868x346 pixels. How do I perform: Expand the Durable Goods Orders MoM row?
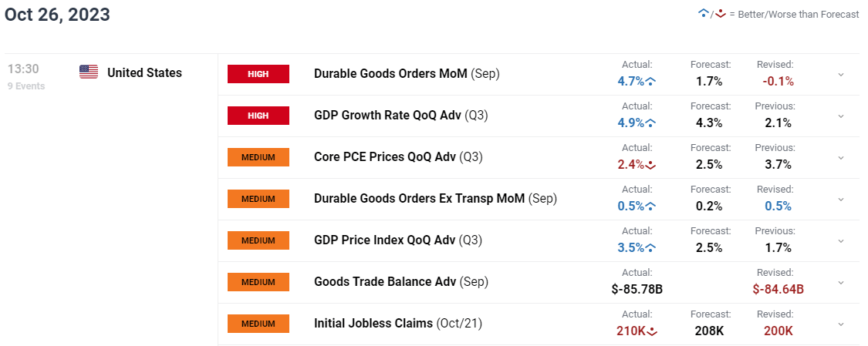pos(840,75)
